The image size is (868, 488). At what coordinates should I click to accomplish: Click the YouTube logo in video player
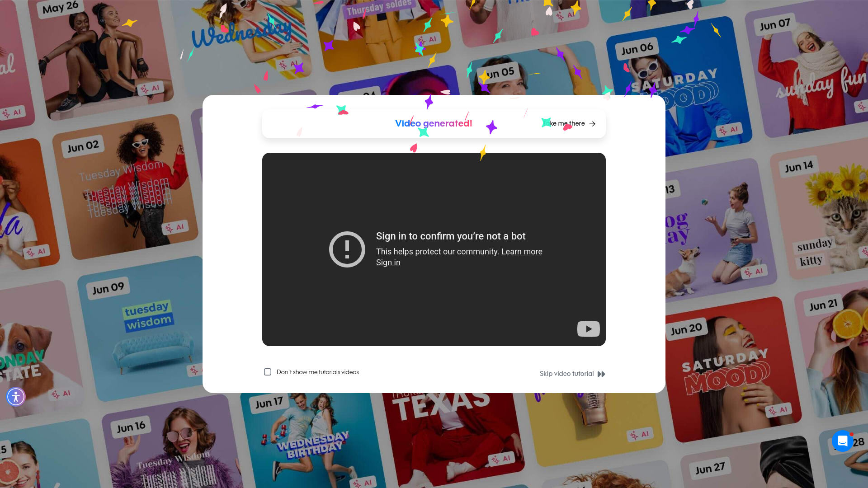coord(588,329)
